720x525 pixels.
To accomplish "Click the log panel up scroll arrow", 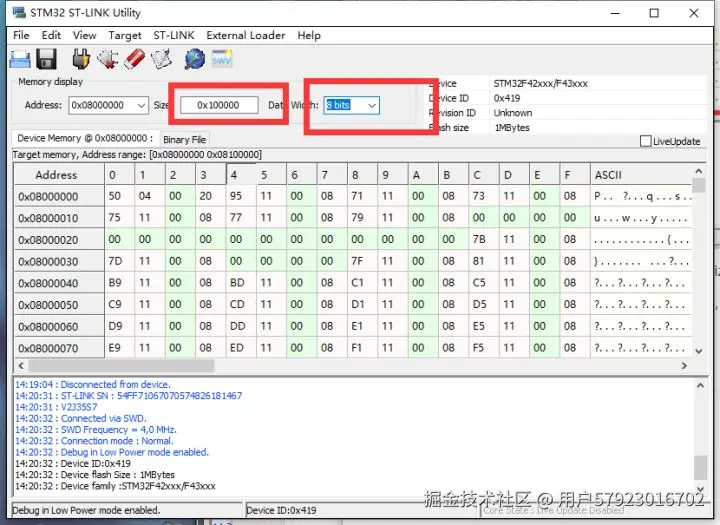I will (x=700, y=385).
